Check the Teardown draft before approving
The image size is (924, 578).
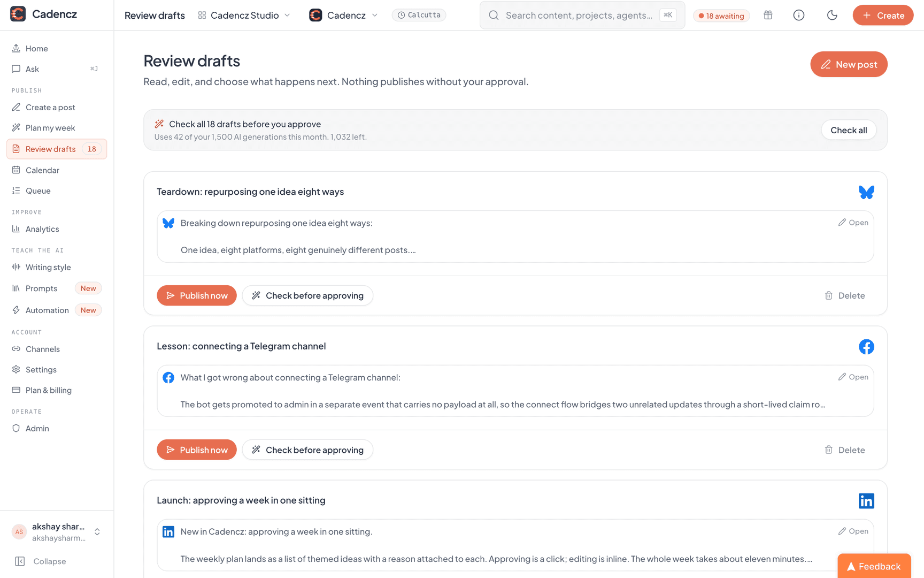click(x=307, y=295)
